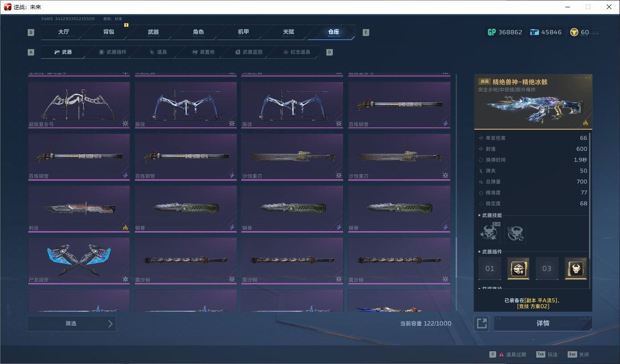Open the 武器 tab in the top navigation
This screenshot has height=364, width=620.
[153, 32]
